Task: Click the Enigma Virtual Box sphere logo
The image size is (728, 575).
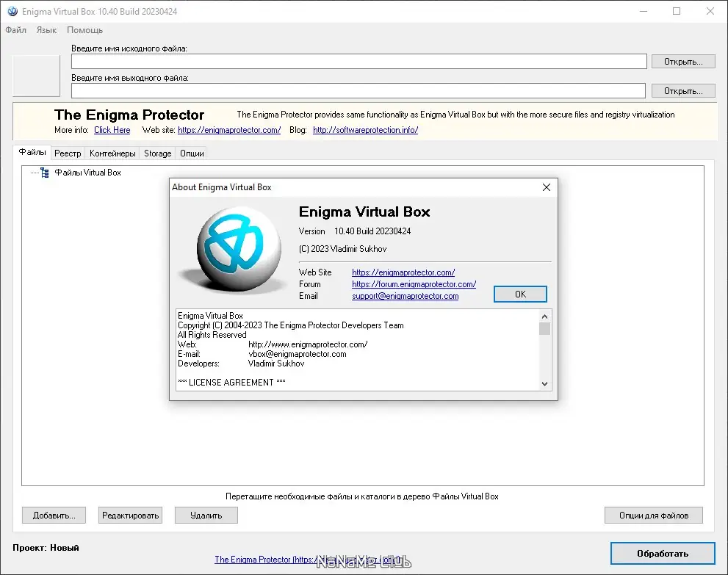Action: click(239, 249)
